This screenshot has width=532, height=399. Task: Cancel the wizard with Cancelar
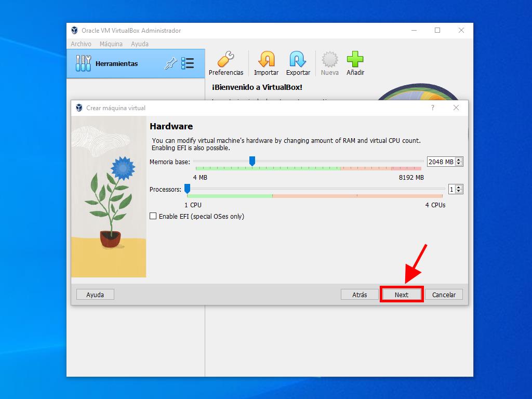444,295
